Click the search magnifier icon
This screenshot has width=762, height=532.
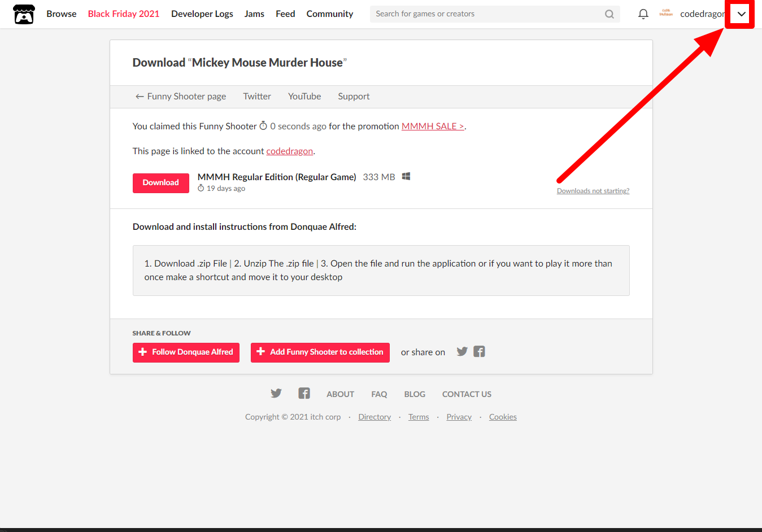[609, 14]
